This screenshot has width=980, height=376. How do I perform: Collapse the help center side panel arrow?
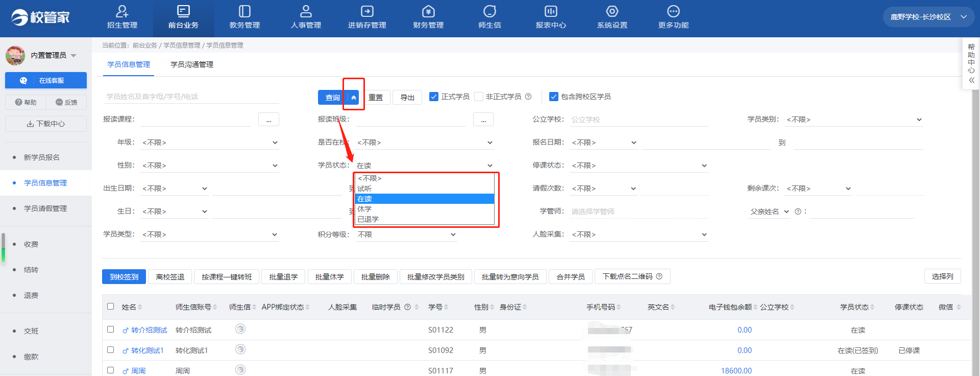971,80
